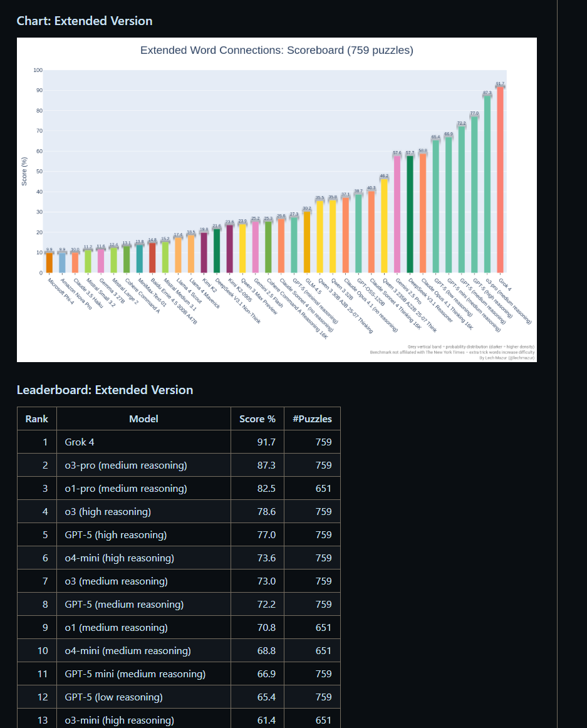Select the "o3-mini (high reasoning)" table cell
Screen dimensions: 587x728
[x=143, y=719]
